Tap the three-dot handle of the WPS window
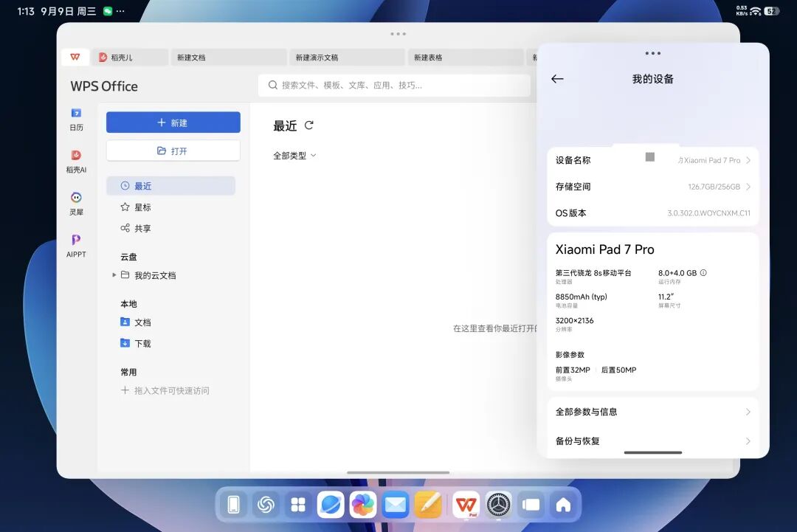797x532 pixels. [398, 34]
